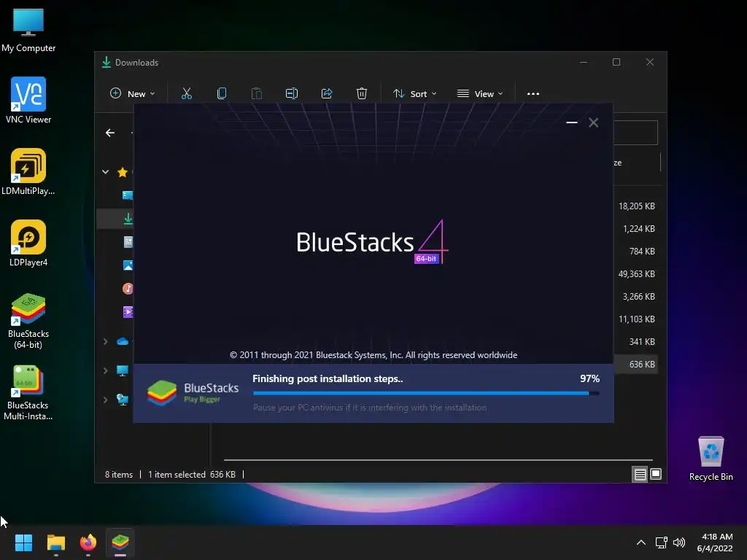Open BlueStacks Multi-Instance desktop shortcut
Screen dimensions: 747x560
coord(28,392)
